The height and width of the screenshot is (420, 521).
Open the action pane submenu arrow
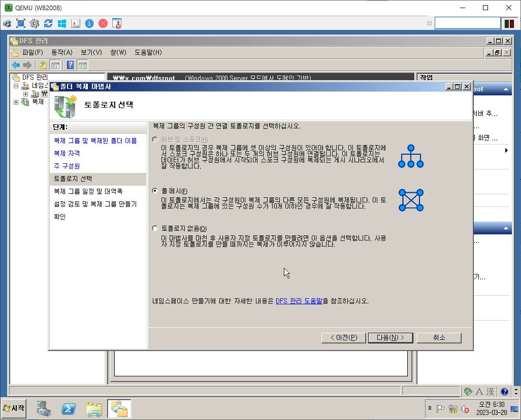click(x=506, y=151)
